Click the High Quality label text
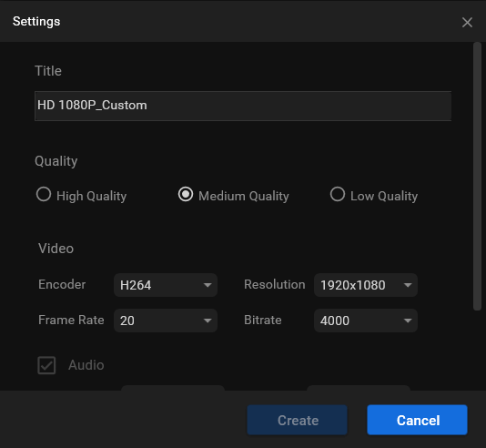The height and width of the screenshot is (448, 486). tap(91, 197)
